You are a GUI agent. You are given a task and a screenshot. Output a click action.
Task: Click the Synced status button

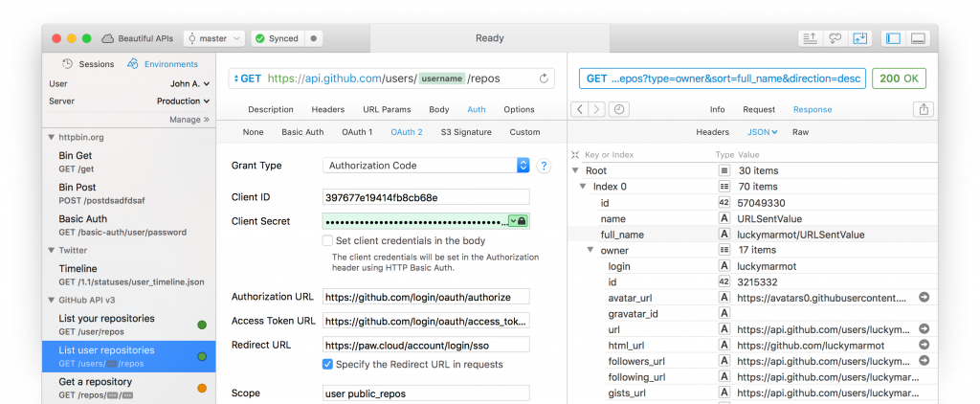coord(277,38)
